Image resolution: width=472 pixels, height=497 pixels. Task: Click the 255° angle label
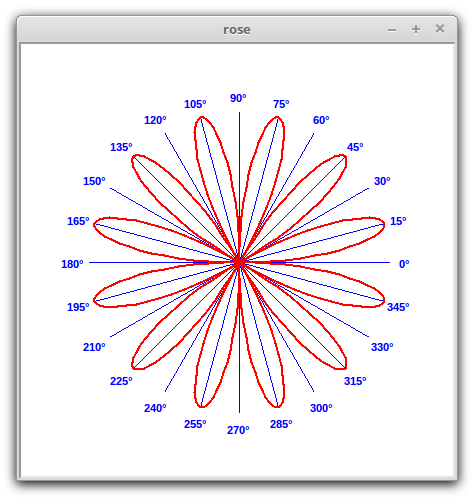tap(195, 424)
